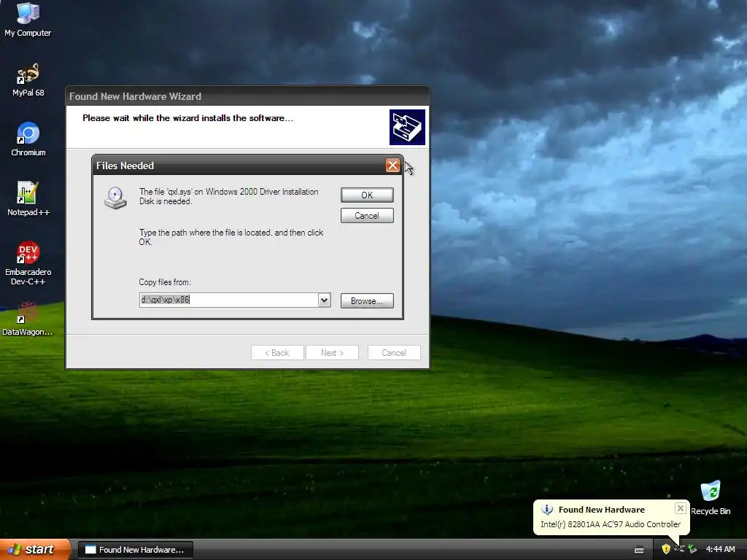Select the DataWagon desktop shortcut
The height and width of the screenshot is (560, 747).
point(28,319)
